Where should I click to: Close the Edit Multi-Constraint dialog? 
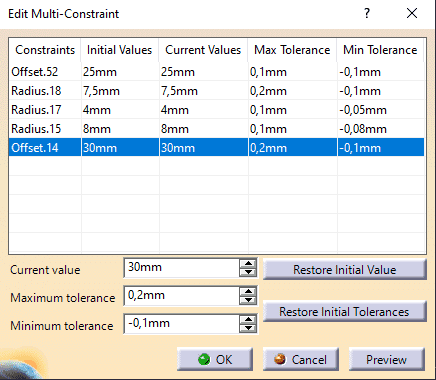click(412, 13)
